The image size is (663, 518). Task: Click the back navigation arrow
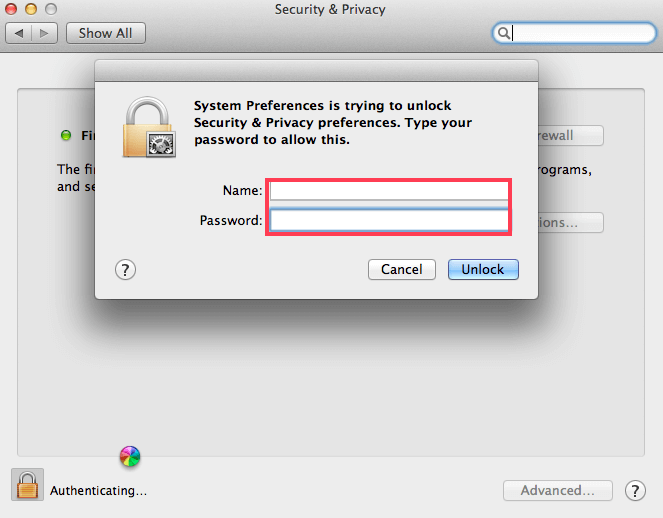[x=20, y=33]
